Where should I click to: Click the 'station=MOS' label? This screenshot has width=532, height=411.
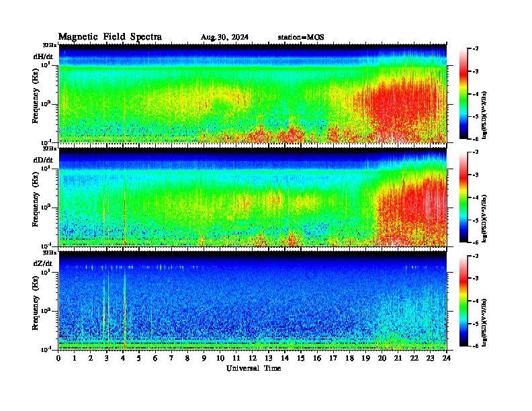[301, 37]
